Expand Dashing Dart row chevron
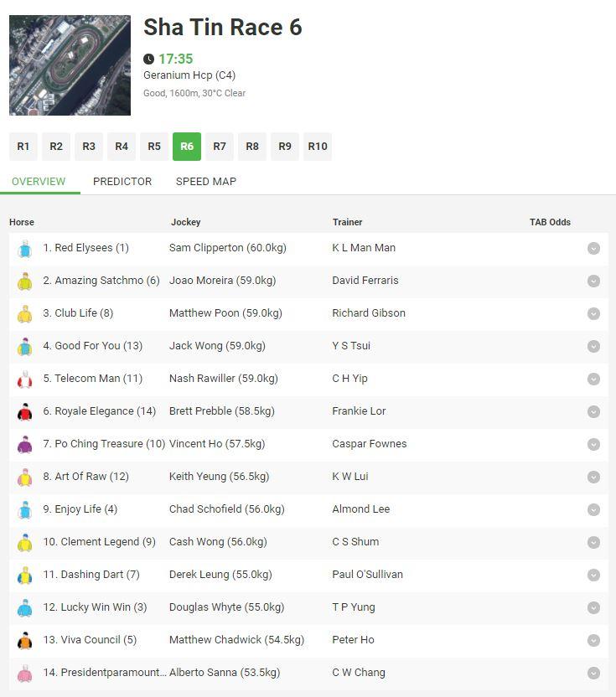The height and width of the screenshot is (697, 616). [x=593, y=575]
